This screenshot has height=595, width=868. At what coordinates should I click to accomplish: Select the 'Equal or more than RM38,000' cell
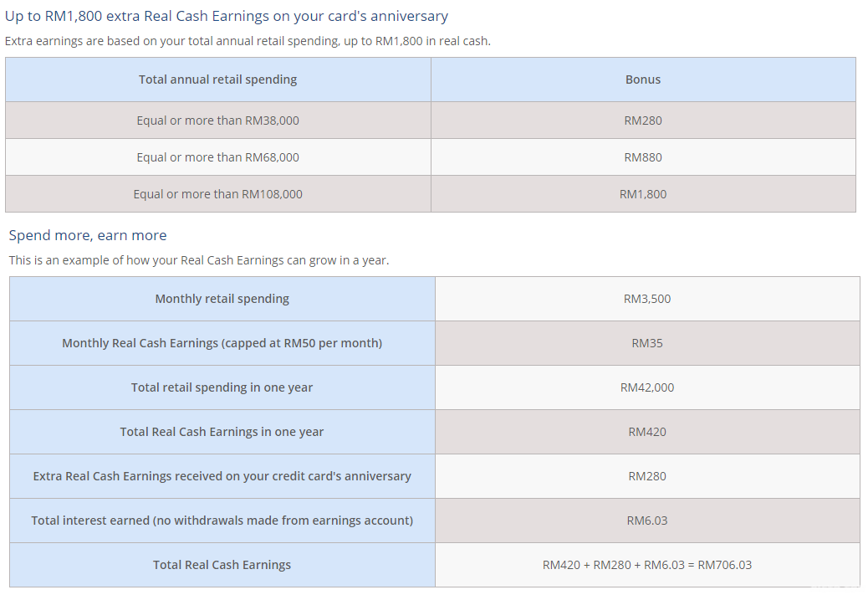pyautogui.click(x=217, y=121)
